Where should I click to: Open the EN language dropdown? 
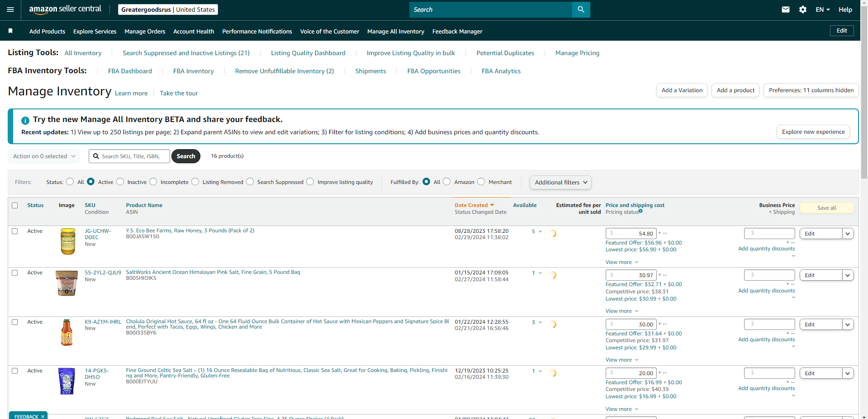(822, 9)
